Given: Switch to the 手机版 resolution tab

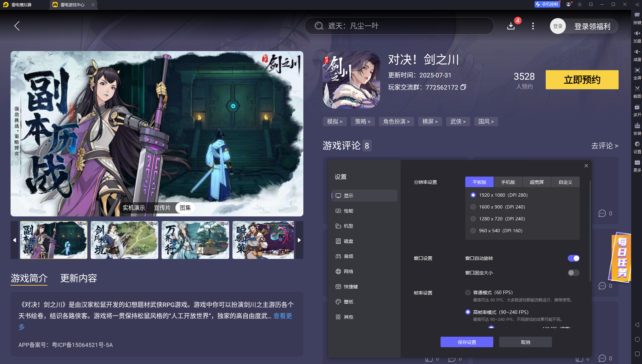Looking at the screenshot, I should click(x=508, y=182).
